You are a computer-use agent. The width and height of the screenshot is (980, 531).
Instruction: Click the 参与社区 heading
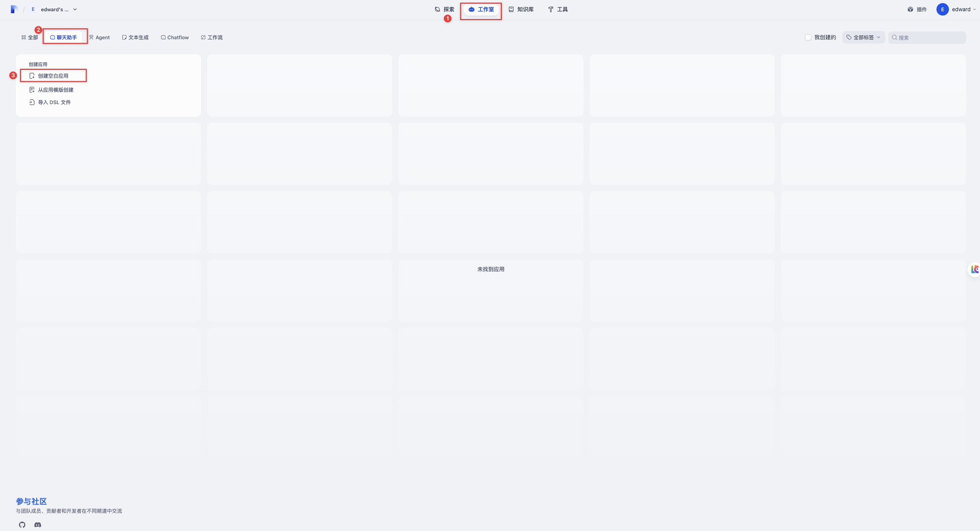pos(31,501)
